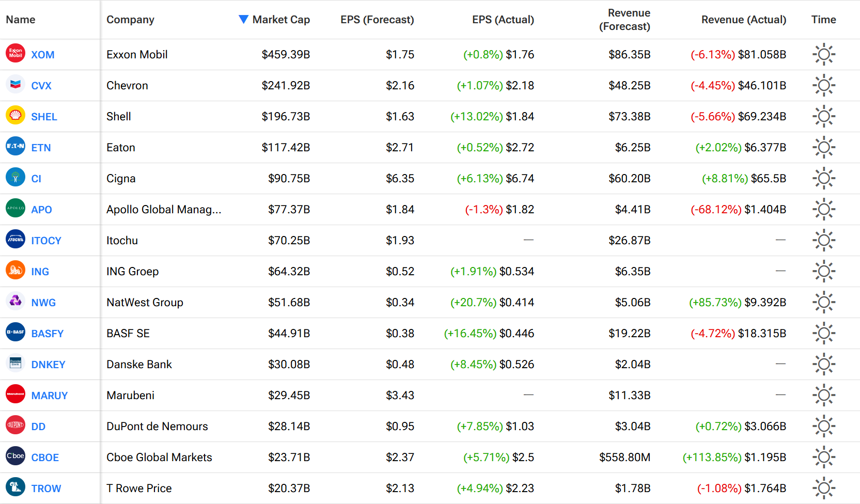This screenshot has width=860, height=504.
Task: Select the DuPont de Nemours company name
Action: coord(157,426)
